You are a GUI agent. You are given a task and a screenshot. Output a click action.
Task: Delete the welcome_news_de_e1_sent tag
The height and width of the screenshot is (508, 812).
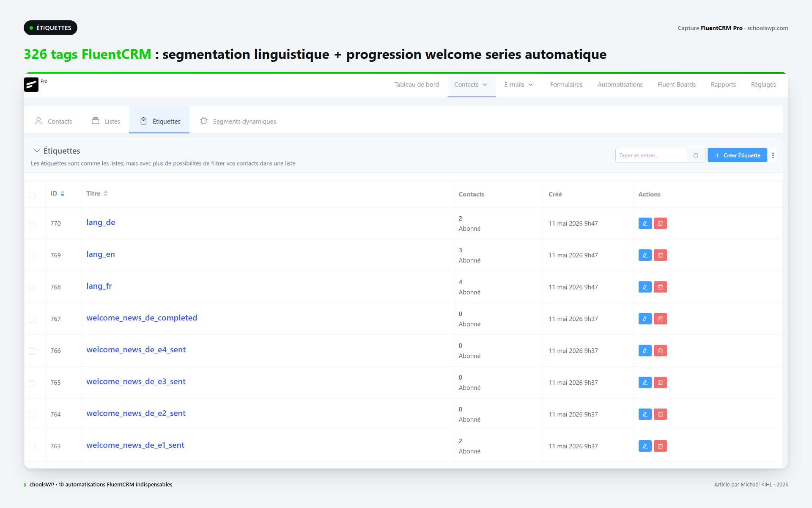(660, 446)
